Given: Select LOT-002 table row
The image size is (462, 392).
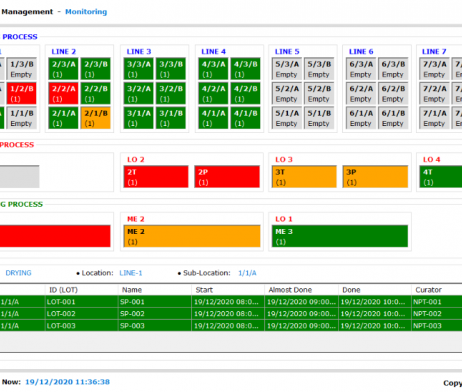Looking at the screenshot, I should (231, 314).
